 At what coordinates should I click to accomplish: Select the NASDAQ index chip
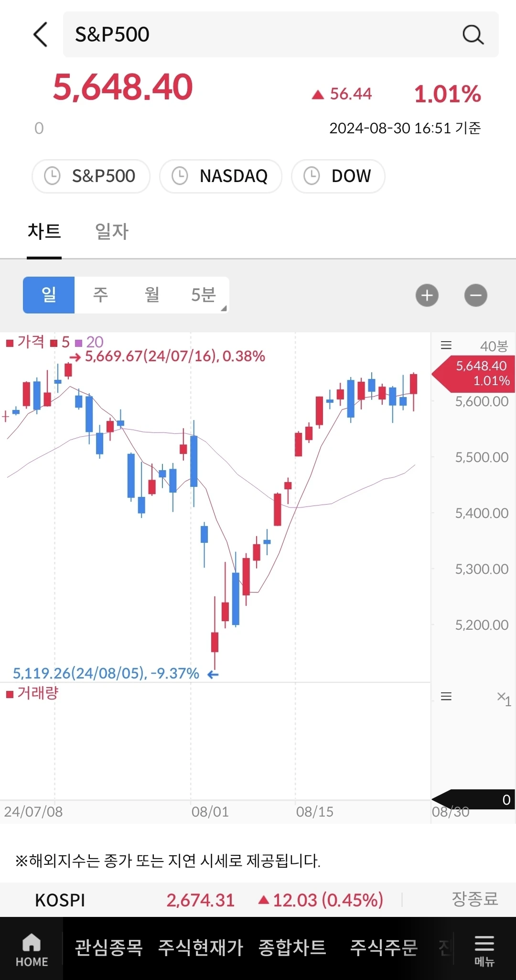tap(221, 176)
